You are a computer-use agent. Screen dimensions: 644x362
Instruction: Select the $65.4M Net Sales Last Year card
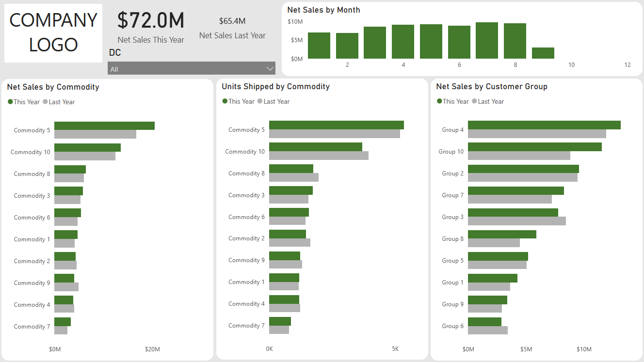[232, 28]
